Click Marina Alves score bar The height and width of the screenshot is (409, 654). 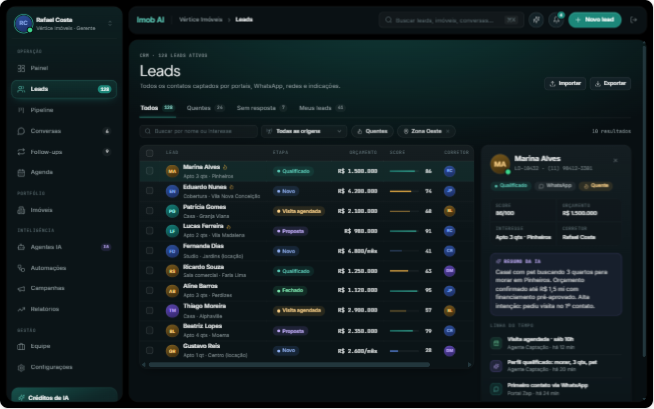click(404, 171)
